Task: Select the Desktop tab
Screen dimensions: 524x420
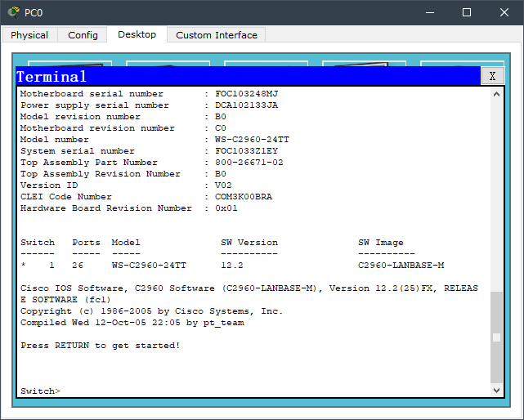Action: 137,34
